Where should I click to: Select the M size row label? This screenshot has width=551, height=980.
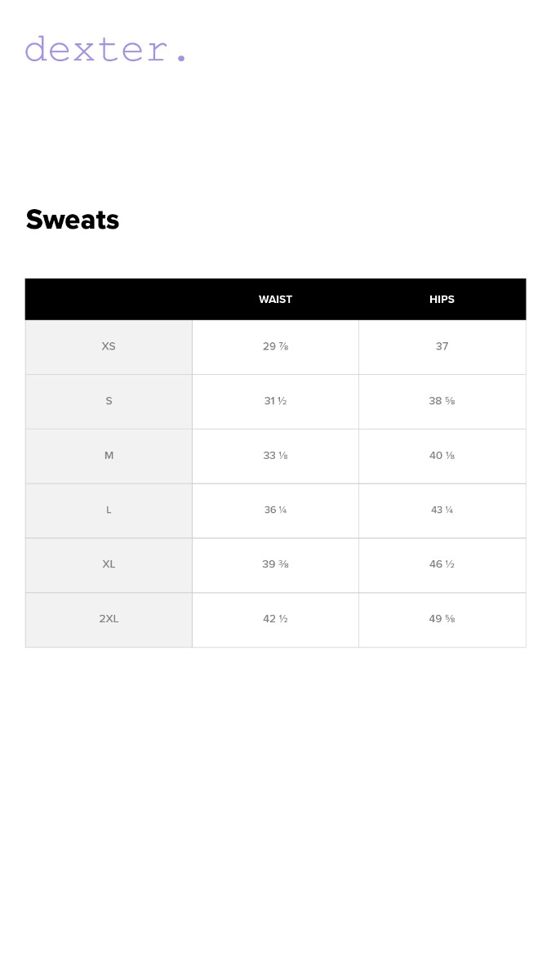(109, 456)
